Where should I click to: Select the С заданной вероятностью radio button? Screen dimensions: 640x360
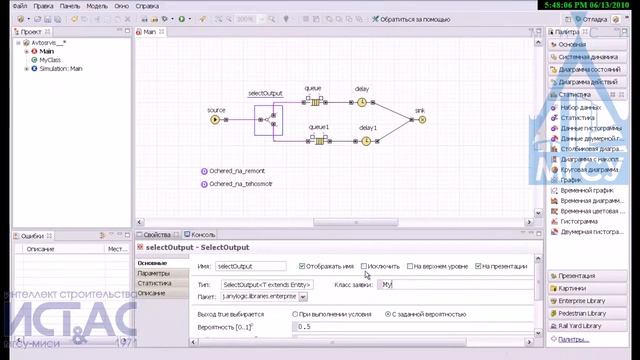coord(388,314)
